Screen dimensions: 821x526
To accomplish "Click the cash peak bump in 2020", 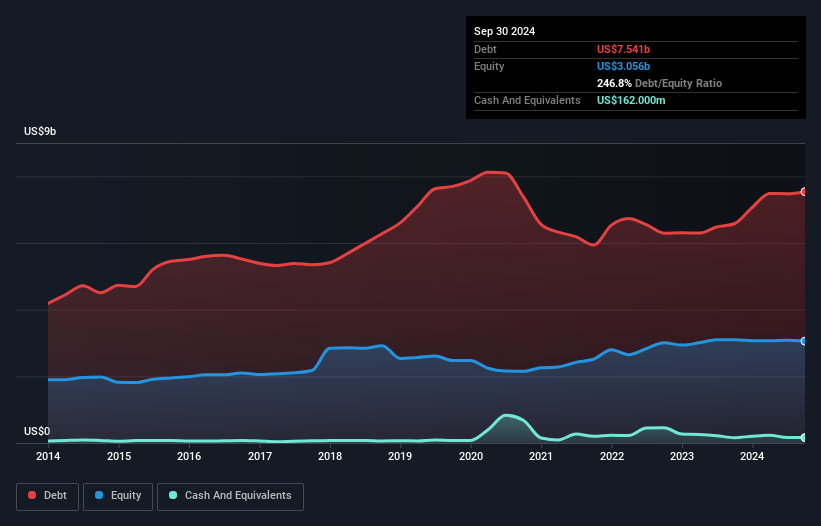I will click(x=508, y=416).
